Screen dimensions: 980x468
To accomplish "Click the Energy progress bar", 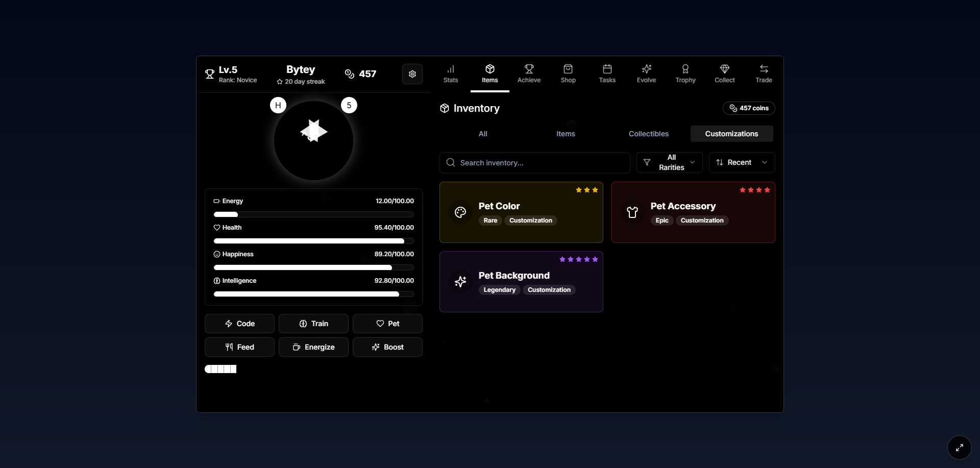I will tap(313, 214).
